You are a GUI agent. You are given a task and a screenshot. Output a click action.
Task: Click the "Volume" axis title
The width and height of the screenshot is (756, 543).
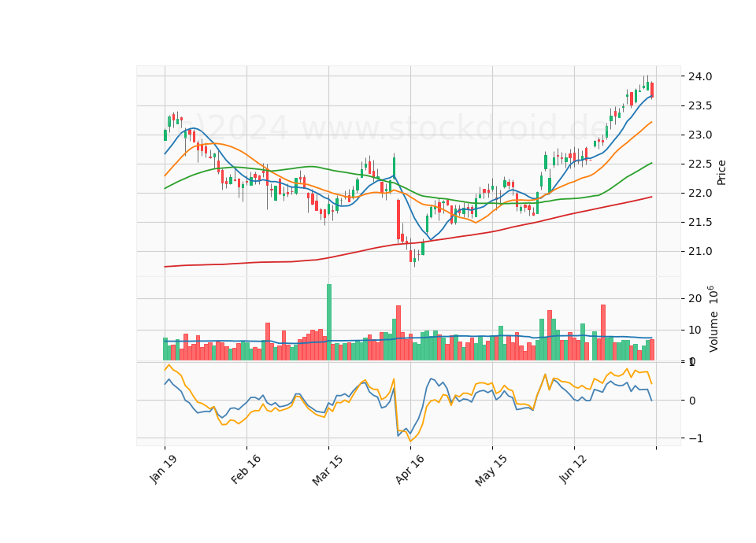713,332
